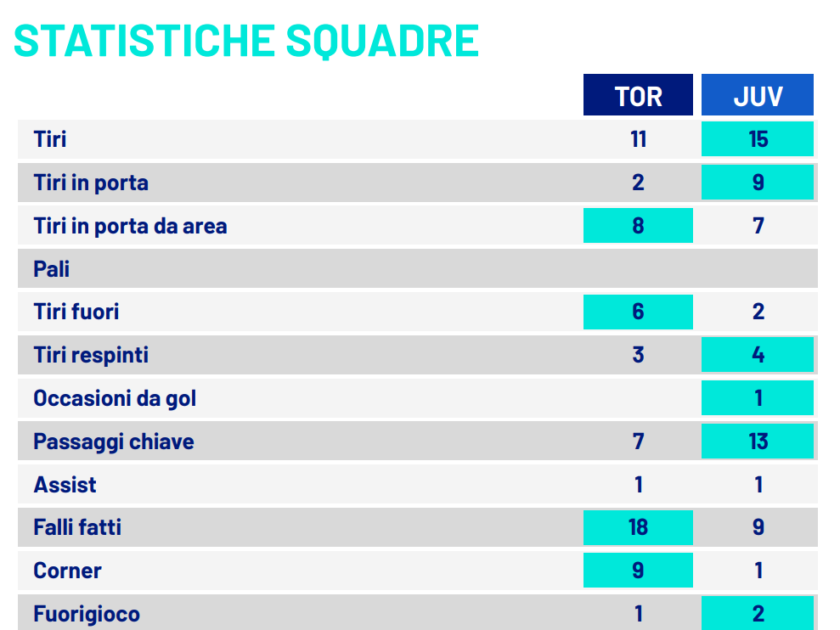This screenshot has width=840, height=630.
Task: Click the TOR column header
Action: tap(638, 95)
